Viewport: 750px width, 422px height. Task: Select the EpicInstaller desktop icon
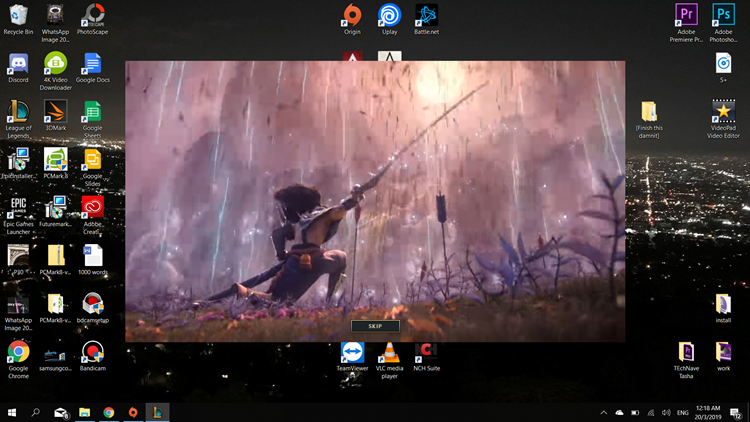coord(18,164)
